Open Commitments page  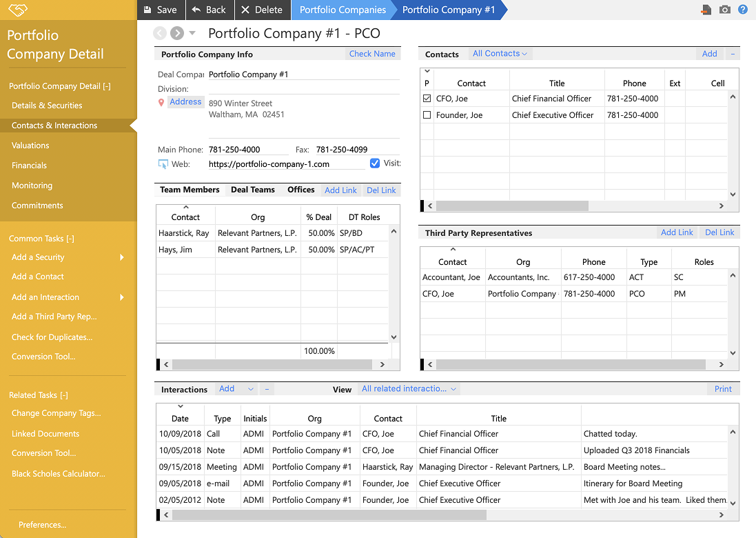[37, 205]
